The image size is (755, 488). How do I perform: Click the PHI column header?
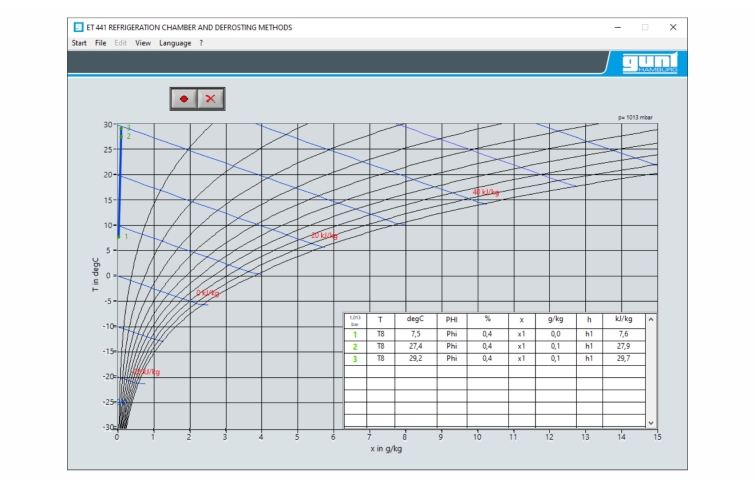452,320
